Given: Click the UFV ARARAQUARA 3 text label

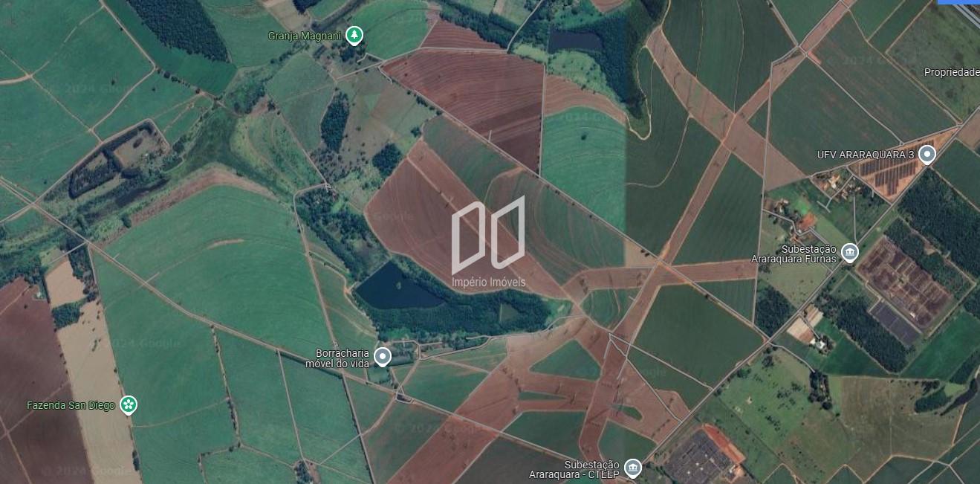Looking at the screenshot, I should click(x=866, y=155).
